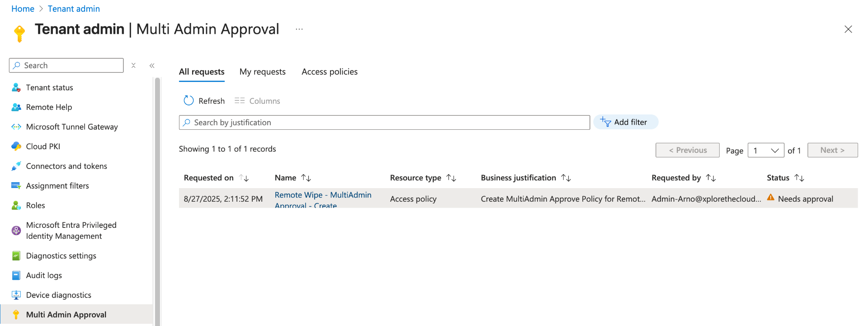The height and width of the screenshot is (326, 868).
Task: Collapse the sidebar with double-chevron icon
Action: click(152, 66)
